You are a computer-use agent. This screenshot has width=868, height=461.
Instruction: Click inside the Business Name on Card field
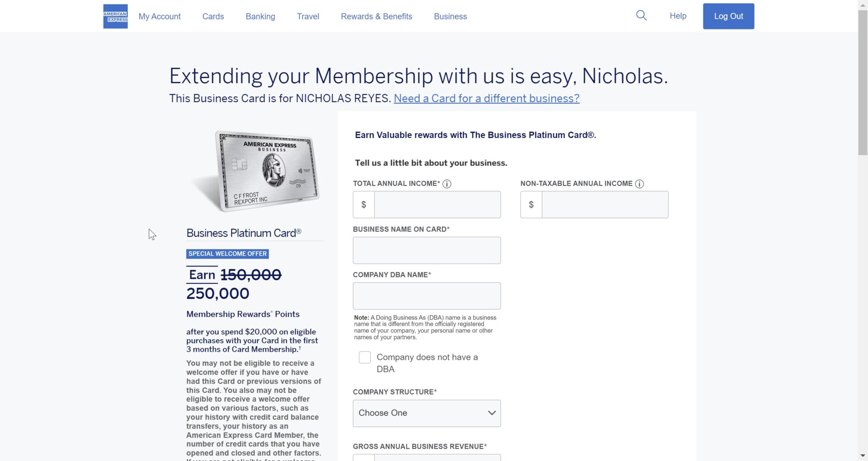coord(426,250)
